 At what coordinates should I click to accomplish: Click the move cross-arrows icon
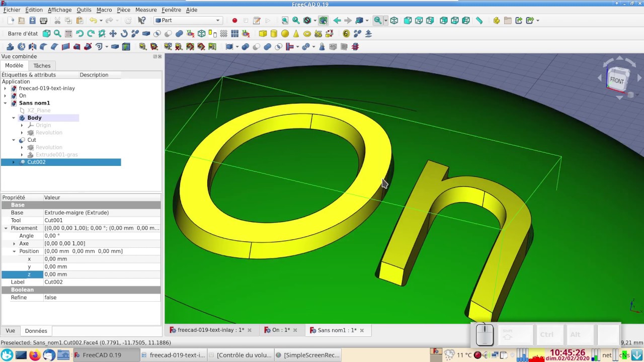pyautogui.click(x=113, y=34)
